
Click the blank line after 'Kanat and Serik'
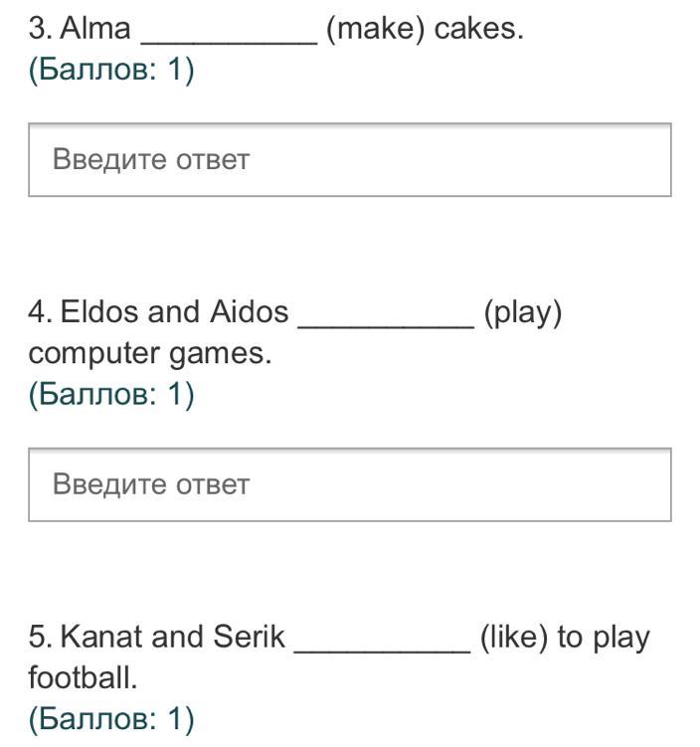[x=383, y=645]
